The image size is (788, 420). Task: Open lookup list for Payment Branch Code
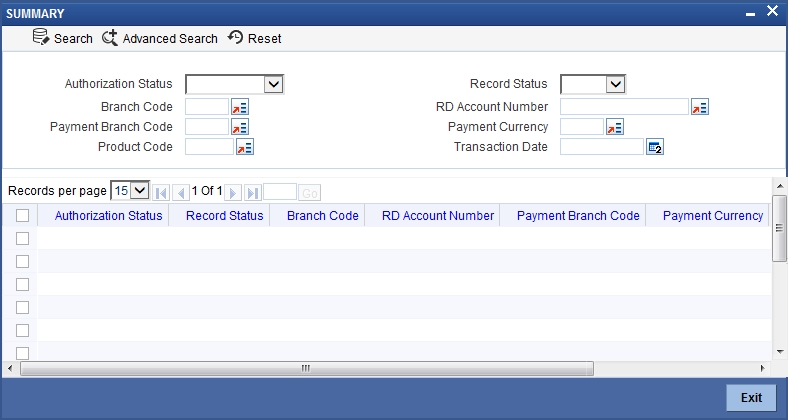[240, 127]
